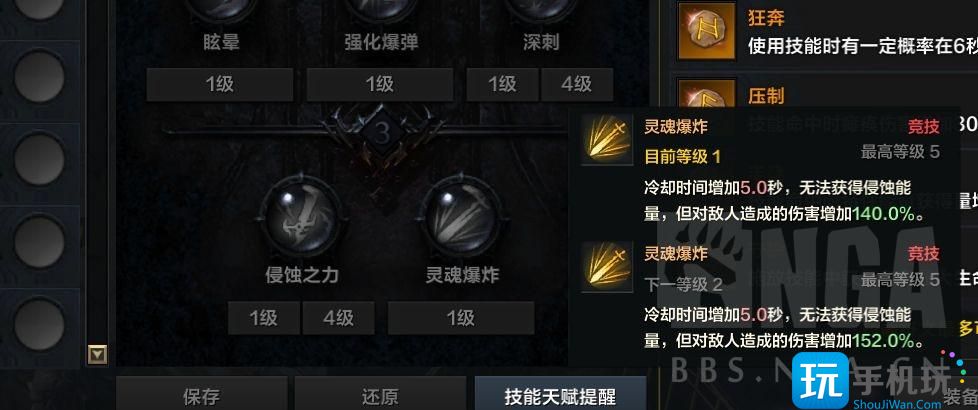Image resolution: width=978 pixels, height=410 pixels.
Task: Select the topmost empty round sidebar slot
Action: click(x=39, y=6)
